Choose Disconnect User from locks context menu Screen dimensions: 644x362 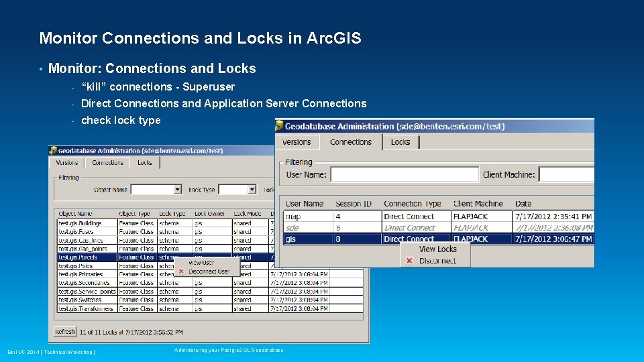click(x=209, y=271)
